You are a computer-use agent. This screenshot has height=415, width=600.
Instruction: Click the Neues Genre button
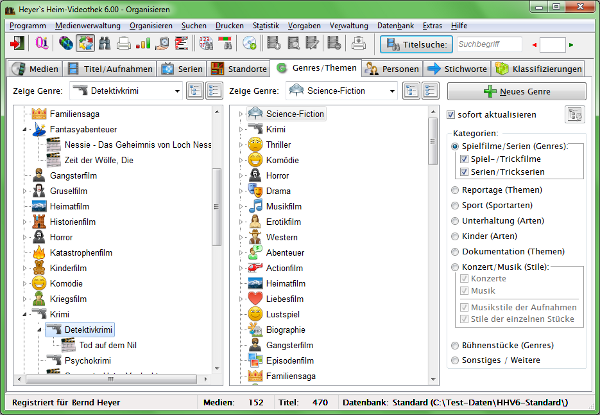[517, 91]
